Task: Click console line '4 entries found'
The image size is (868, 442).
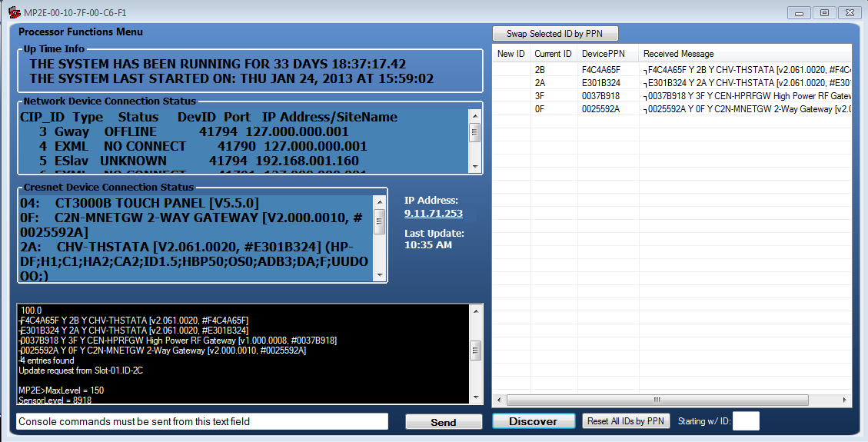Action: (46, 360)
